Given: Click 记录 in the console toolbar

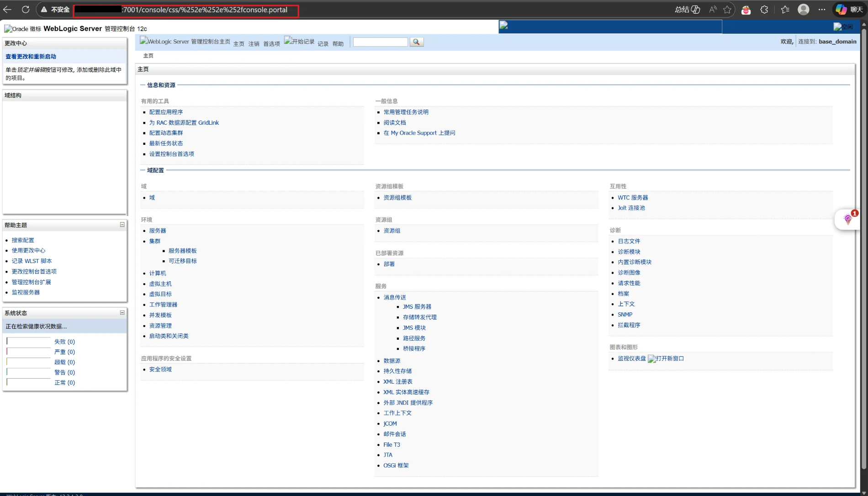Looking at the screenshot, I should 323,44.
